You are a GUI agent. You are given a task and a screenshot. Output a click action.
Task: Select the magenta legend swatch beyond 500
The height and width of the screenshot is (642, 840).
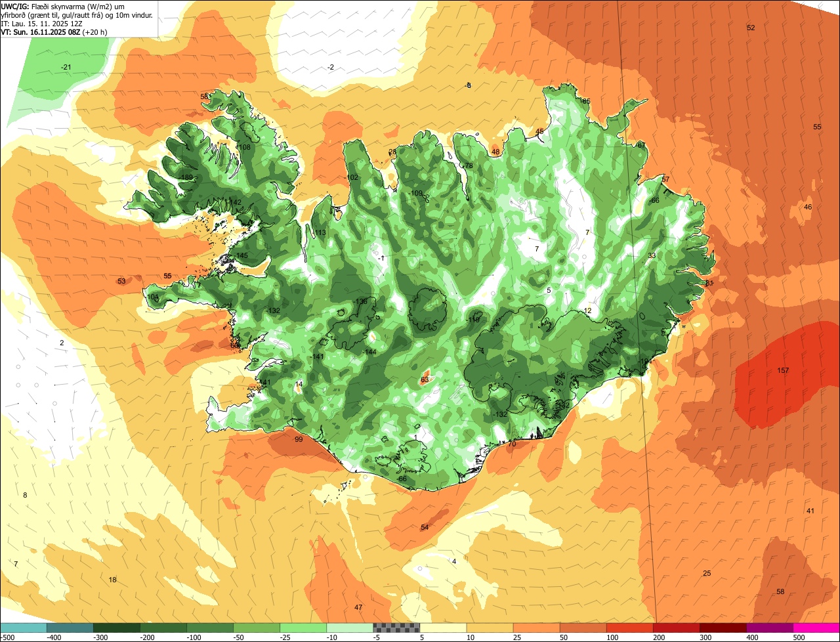[x=816, y=628]
